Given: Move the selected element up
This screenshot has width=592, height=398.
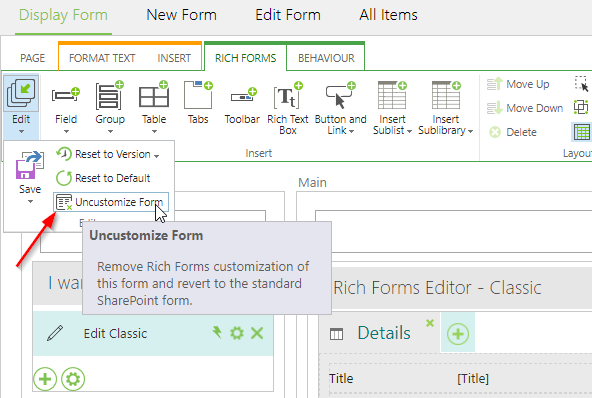Looking at the screenshot, I should point(518,84).
